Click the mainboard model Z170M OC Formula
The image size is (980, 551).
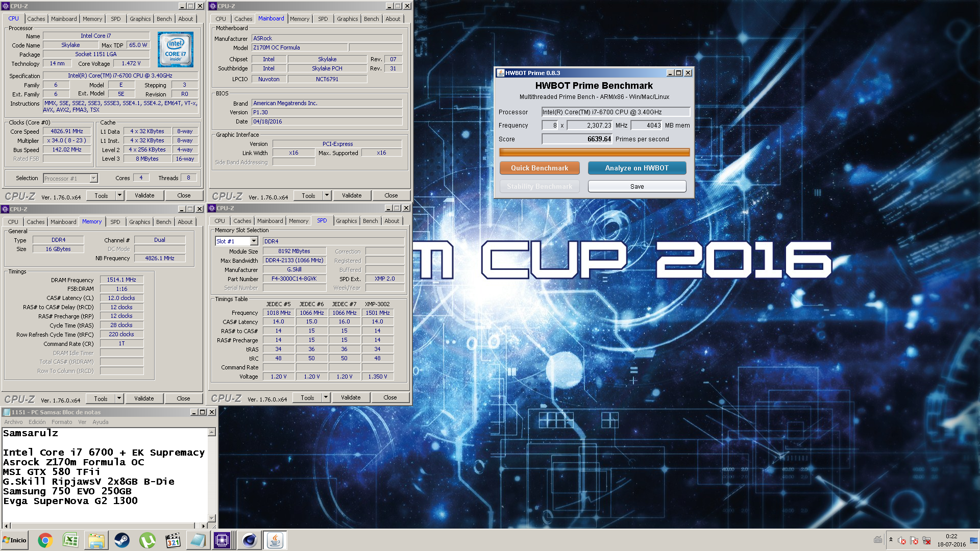[300, 47]
